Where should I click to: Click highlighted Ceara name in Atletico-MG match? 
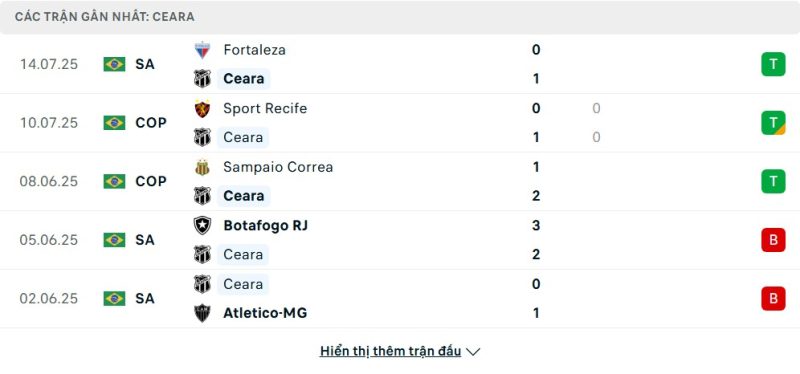click(x=243, y=284)
